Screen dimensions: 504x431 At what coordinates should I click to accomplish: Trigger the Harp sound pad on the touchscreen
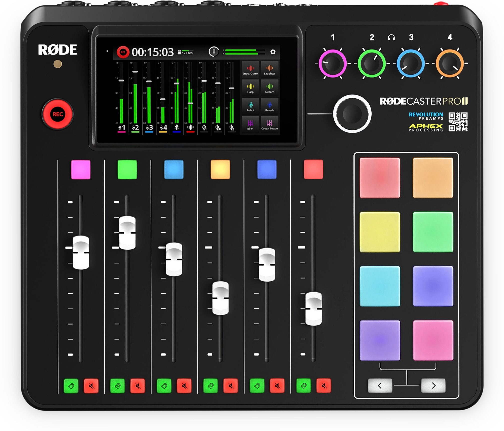pos(250,88)
